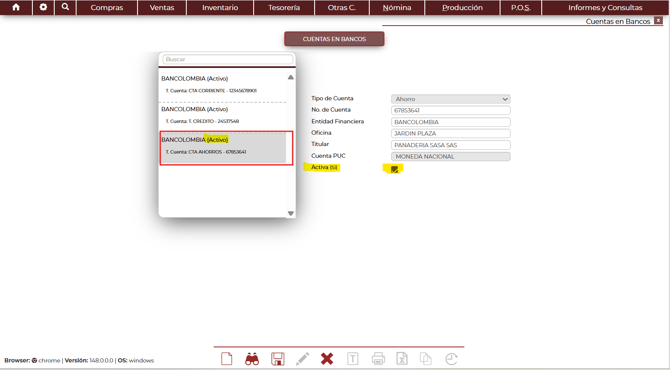This screenshot has height=370, width=670.
Task: Go to the home screen icon
Action: [x=16, y=7]
